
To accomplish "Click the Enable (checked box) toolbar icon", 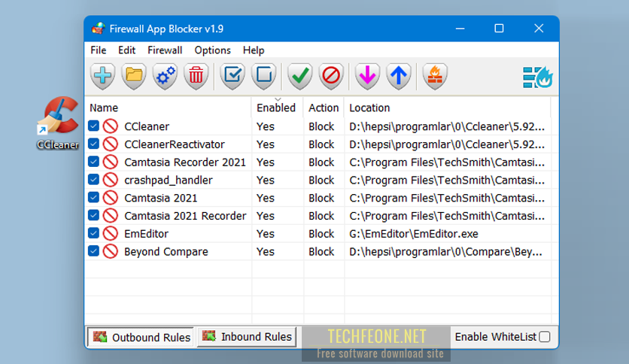I will click(x=232, y=76).
